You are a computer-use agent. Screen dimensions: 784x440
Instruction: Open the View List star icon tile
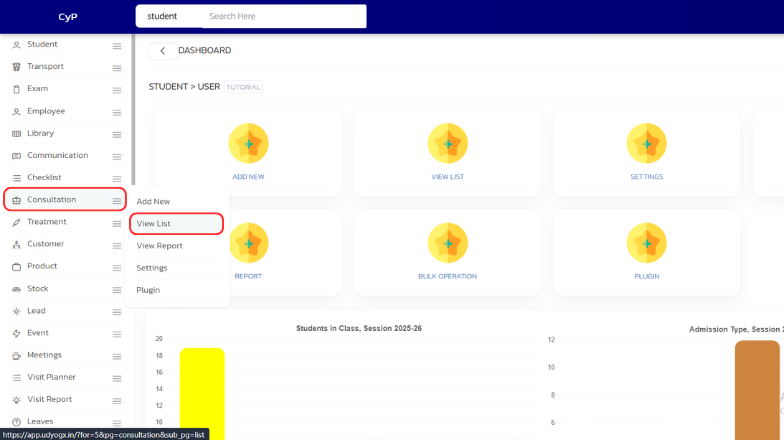tap(447, 144)
